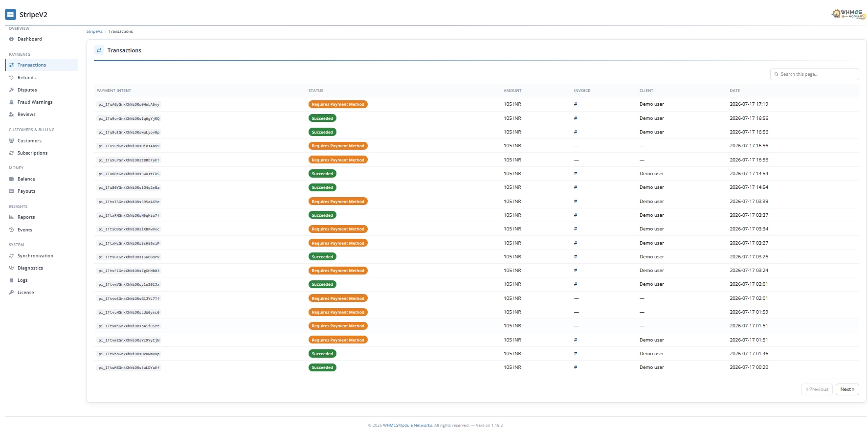
Task: Click the STATUS column header
Action: tap(316, 91)
